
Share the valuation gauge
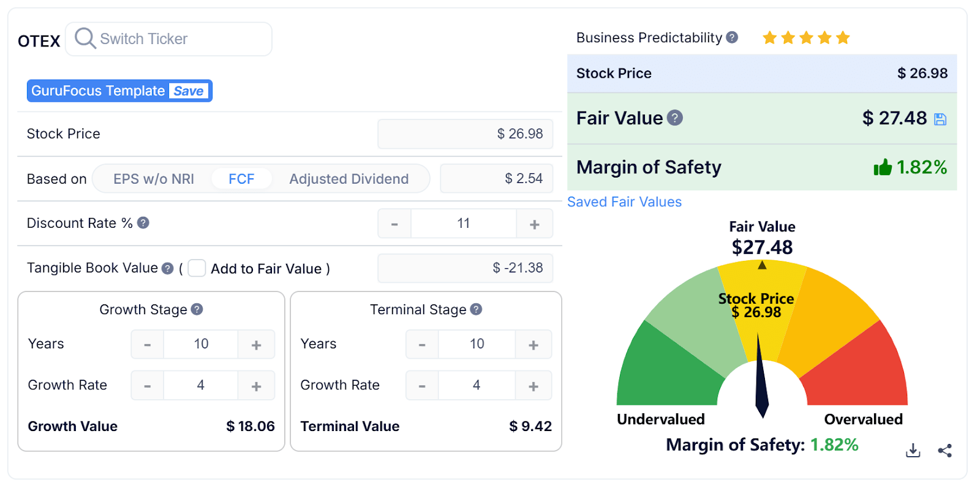click(944, 450)
